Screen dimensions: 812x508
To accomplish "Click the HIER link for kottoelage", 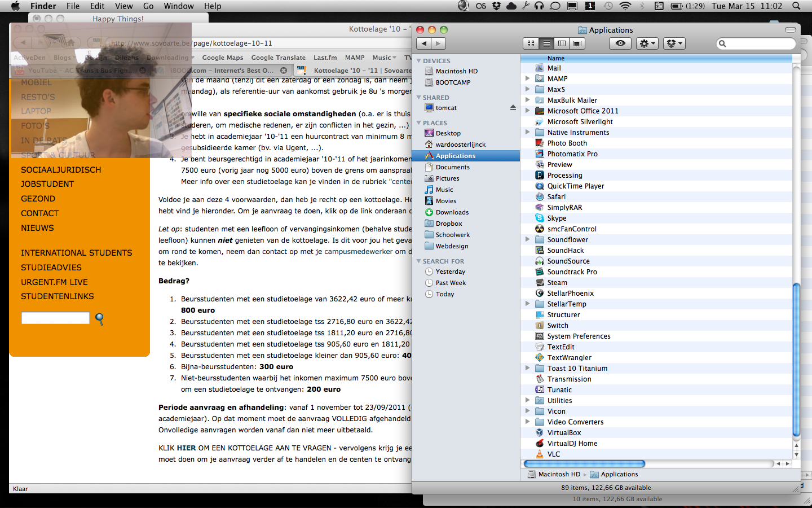I will (x=187, y=448).
